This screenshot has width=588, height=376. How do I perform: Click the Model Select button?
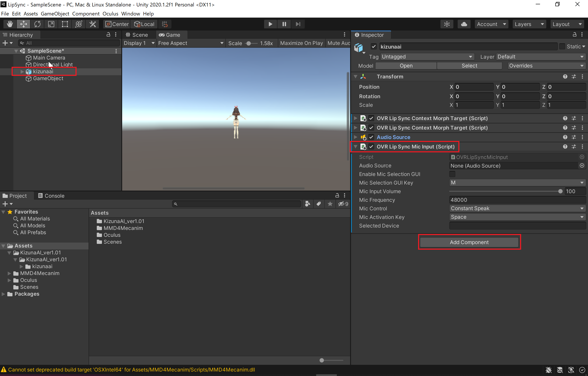(469, 66)
